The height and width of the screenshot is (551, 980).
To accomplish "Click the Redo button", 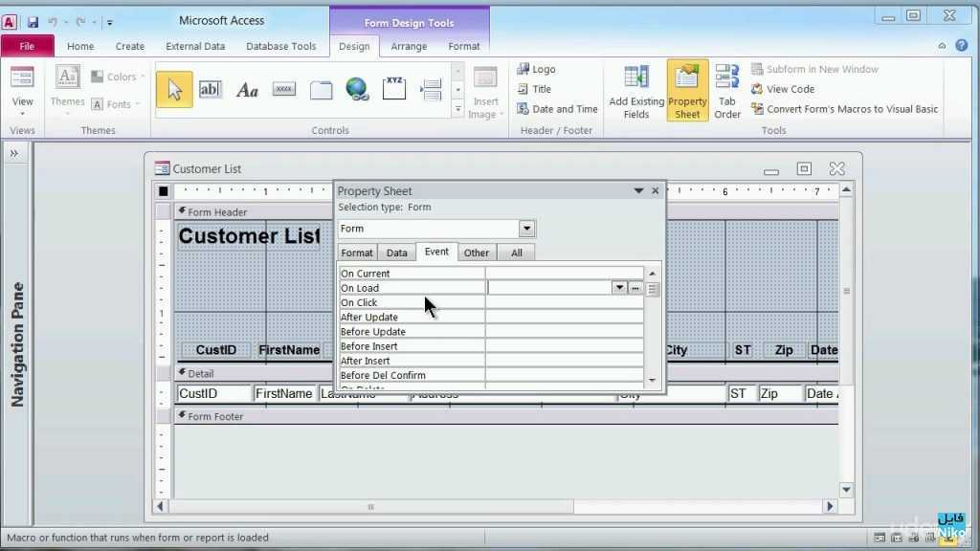I will (80, 22).
